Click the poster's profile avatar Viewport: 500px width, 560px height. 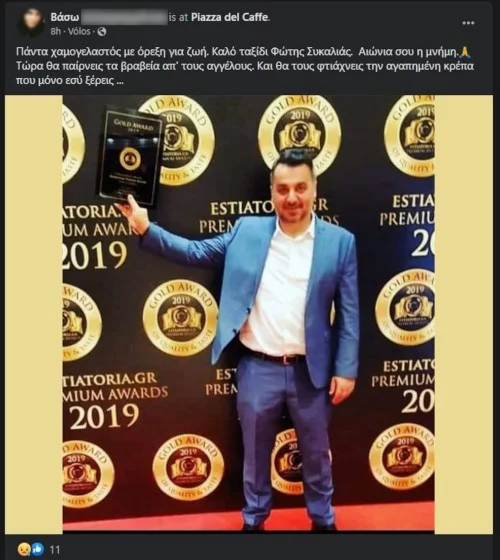(30, 22)
